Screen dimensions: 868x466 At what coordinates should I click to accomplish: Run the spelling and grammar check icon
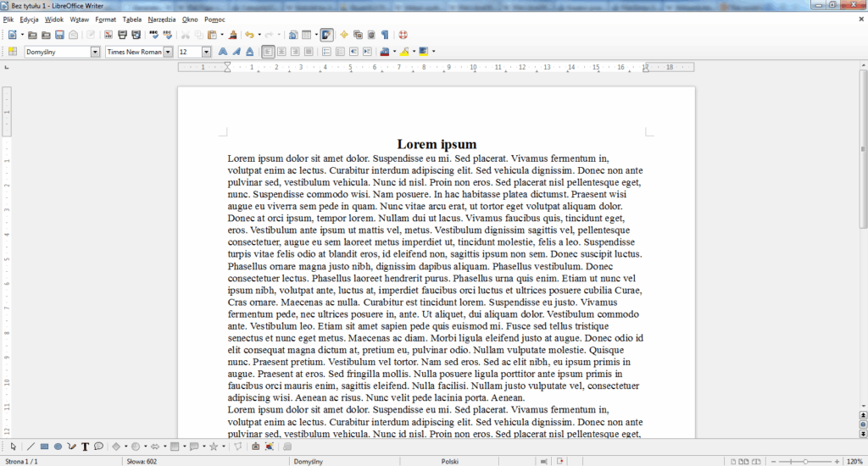tap(154, 35)
